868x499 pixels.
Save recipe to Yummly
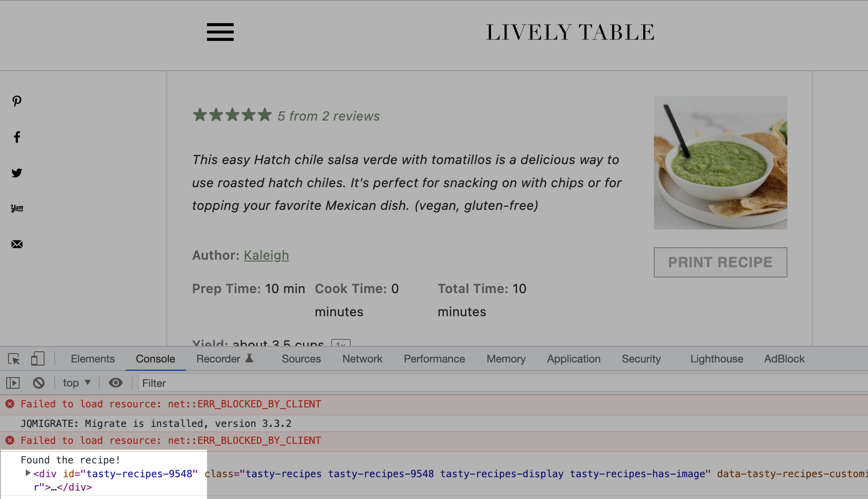(x=17, y=208)
